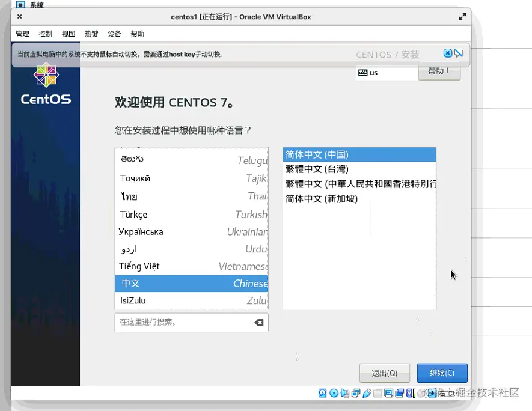Image resolution: width=532 pixels, height=411 pixels.
Task: Click the USB devices icon in status bar
Action: 367,393
